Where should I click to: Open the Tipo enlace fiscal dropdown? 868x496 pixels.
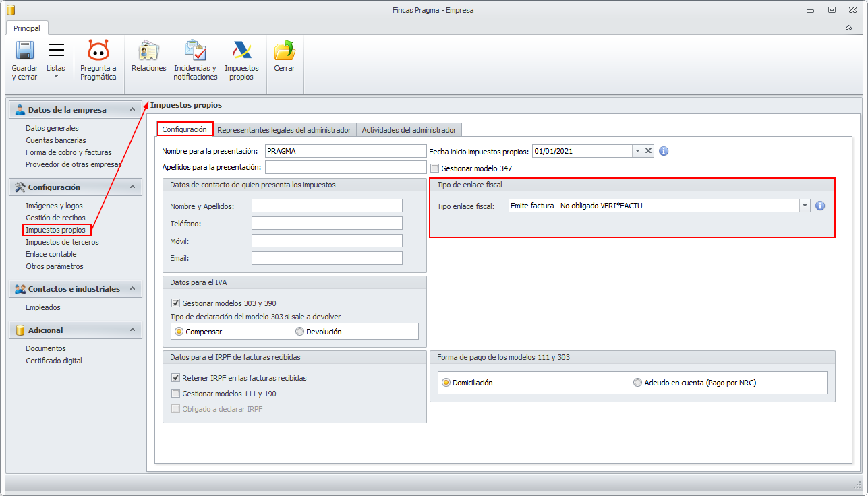tap(805, 206)
